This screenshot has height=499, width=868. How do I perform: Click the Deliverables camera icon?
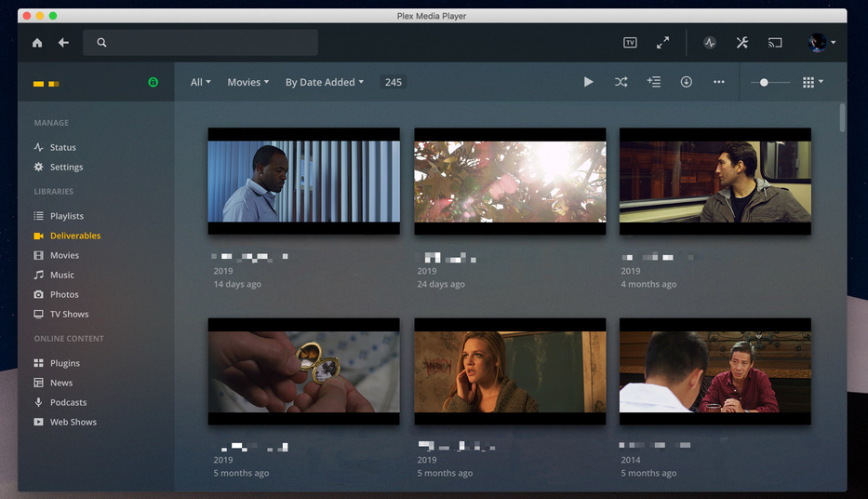point(38,236)
